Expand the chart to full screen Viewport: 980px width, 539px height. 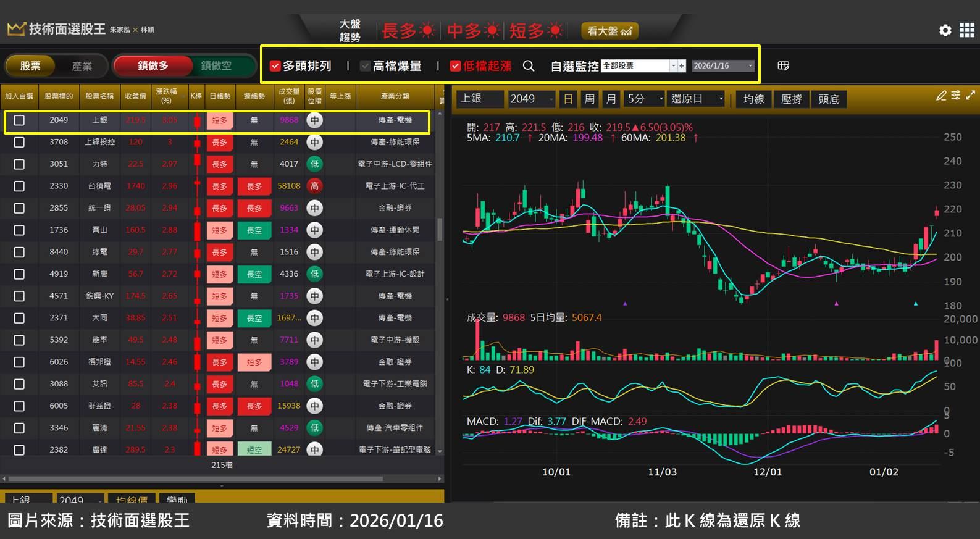[970, 96]
